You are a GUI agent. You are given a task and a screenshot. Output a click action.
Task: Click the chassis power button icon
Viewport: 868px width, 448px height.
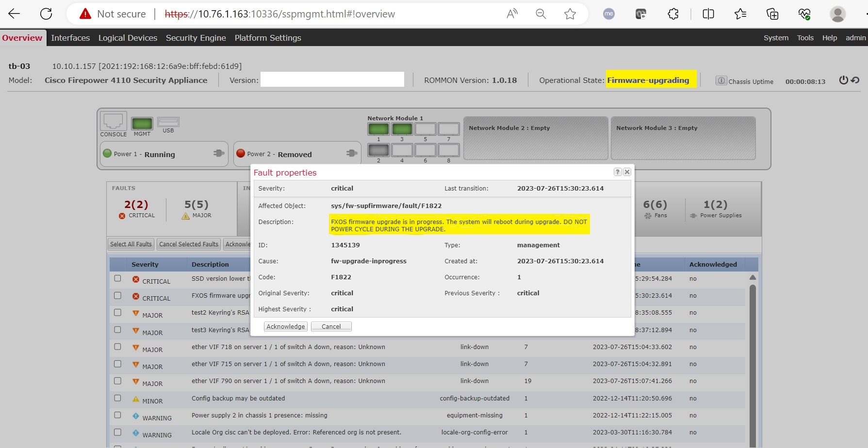(x=843, y=80)
